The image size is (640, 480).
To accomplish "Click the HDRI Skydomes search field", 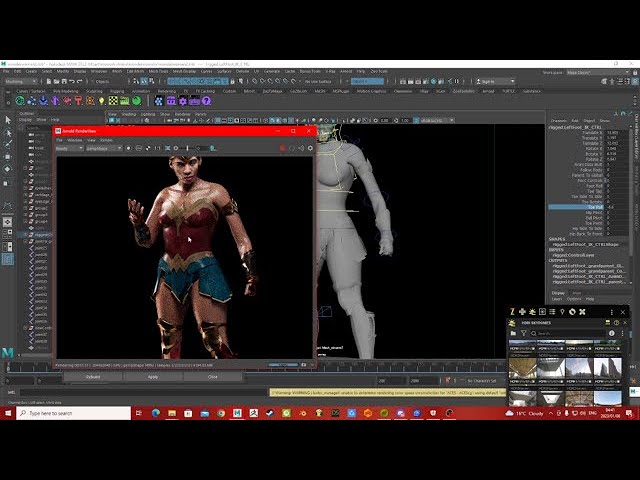I will 568,333.
